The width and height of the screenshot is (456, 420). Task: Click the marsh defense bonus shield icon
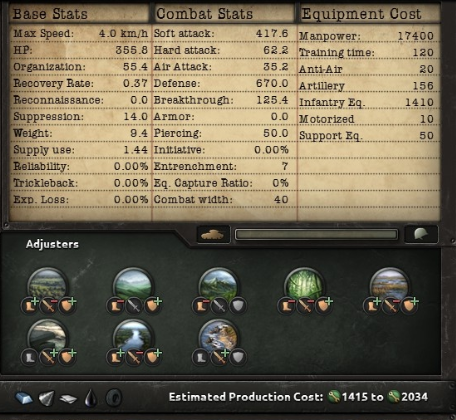pyautogui.click(x=410, y=306)
